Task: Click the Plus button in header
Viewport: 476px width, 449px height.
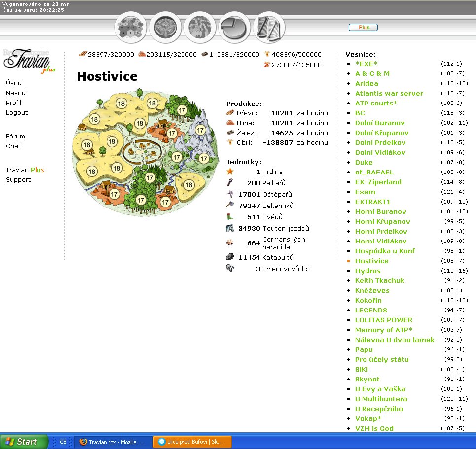Action: pos(363,27)
